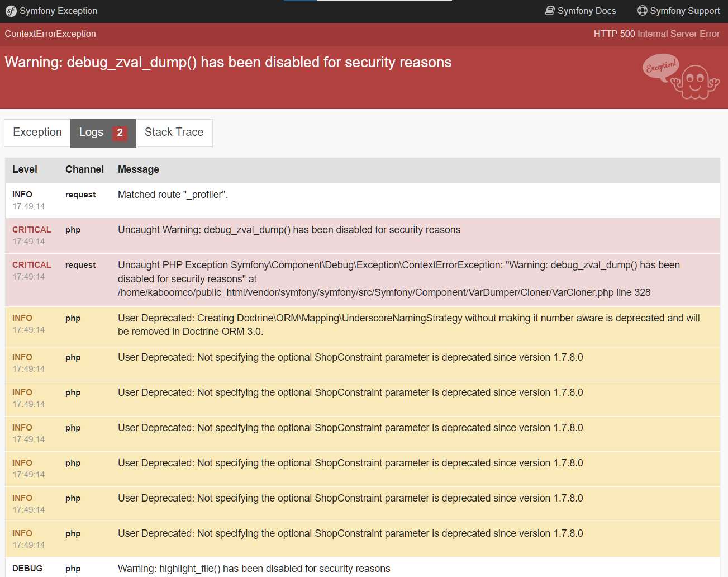This screenshot has width=728, height=577.
Task: Click the Symfony Docs book icon
Action: point(550,11)
